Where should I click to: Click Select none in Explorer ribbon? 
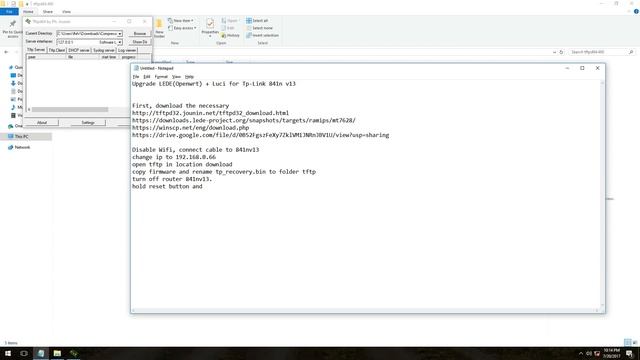click(259, 28)
